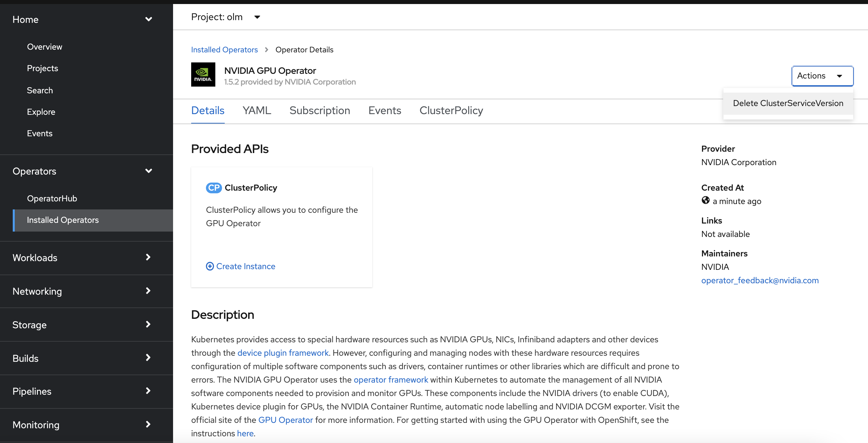Image resolution: width=868 pixels, height=443 pixels.
Task: Collapse the Operators section
Action: click(x=149, y=171)
